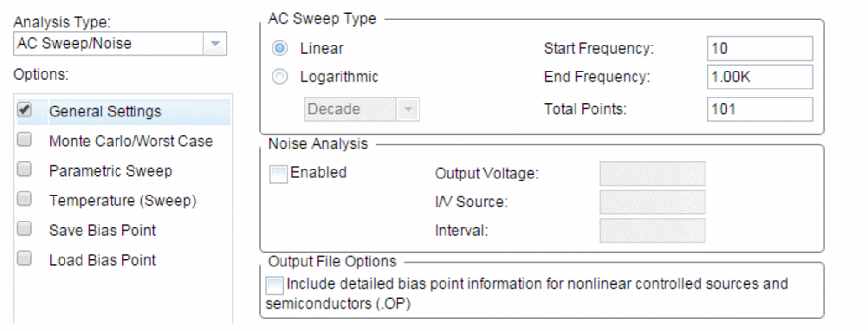The image size is (868, 331).
Task: Toggle the General Settings checkbox
Action: click(x=23, y=110)
